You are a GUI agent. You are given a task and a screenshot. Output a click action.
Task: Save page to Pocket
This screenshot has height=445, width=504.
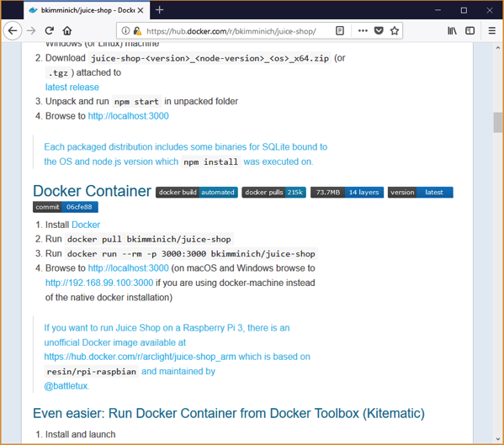click(x=379, y=31)
